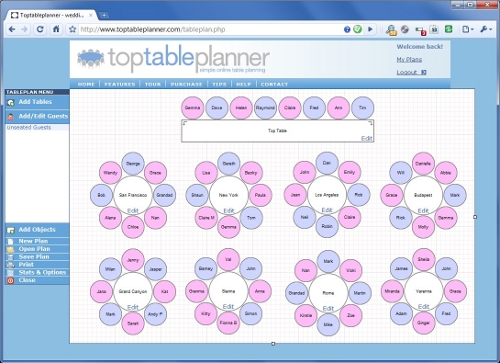Image resolution: width=500 pixels, height=363 pixels.
Task: Select guest Raymond at the Top Table
Action: (265, 108)
